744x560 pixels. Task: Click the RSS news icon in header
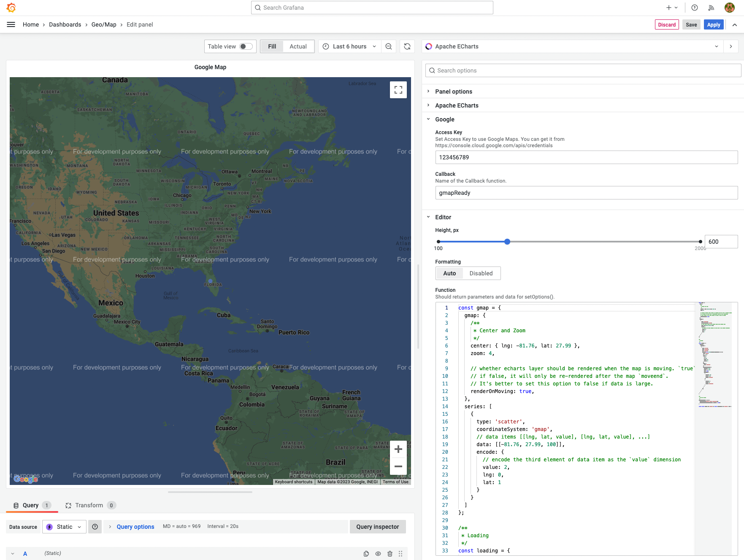pyautogui.click(x=712, y=8)
